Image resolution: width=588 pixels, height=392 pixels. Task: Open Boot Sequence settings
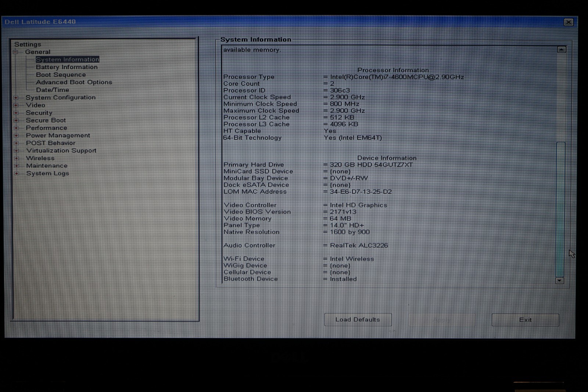(x=61, y=75)
